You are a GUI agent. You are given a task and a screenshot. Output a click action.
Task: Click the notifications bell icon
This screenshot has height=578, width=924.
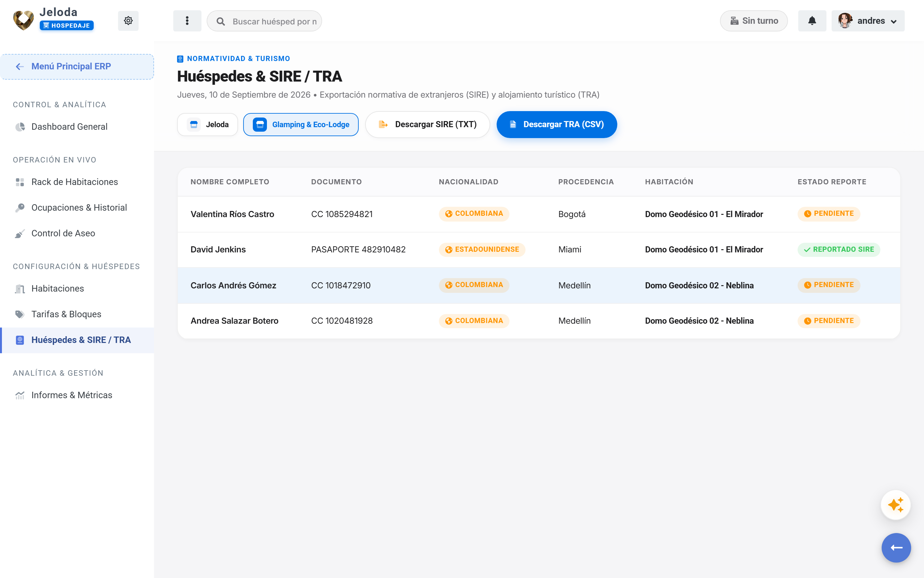tap(812, 21)
